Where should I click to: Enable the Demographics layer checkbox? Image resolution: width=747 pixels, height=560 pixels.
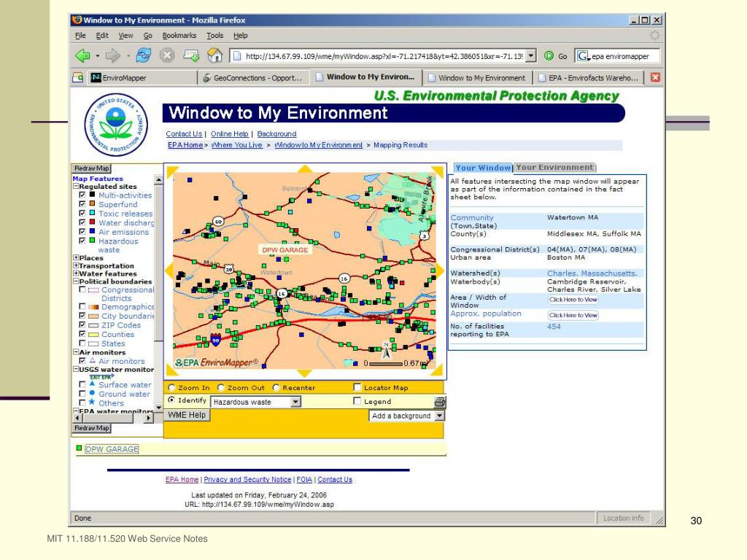click(82, 306)
